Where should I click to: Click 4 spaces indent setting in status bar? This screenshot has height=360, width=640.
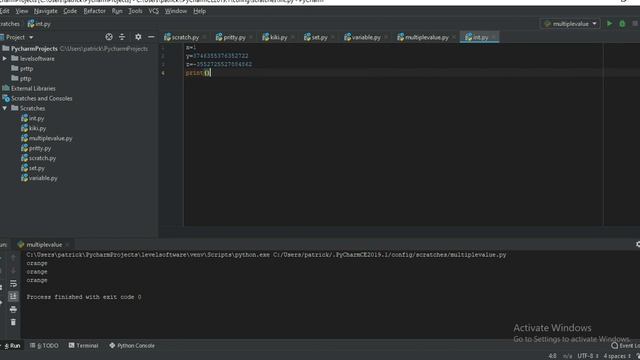tap(616, 356)
